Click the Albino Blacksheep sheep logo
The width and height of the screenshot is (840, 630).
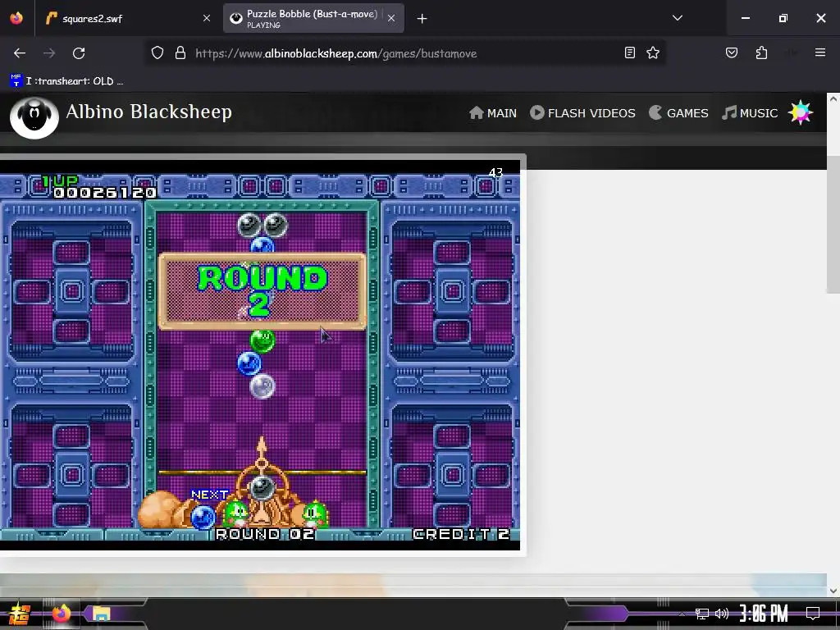click(34, 117)
